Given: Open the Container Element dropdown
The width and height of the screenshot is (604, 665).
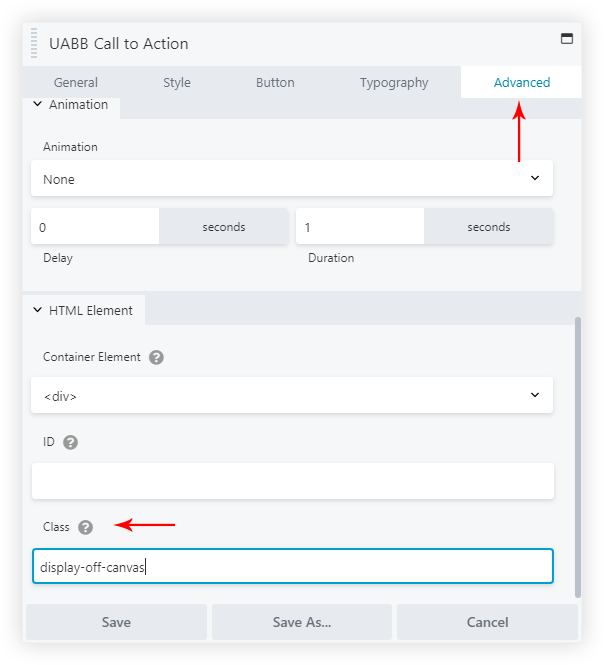Looking at the screenshot, I should tap(292, 396).
